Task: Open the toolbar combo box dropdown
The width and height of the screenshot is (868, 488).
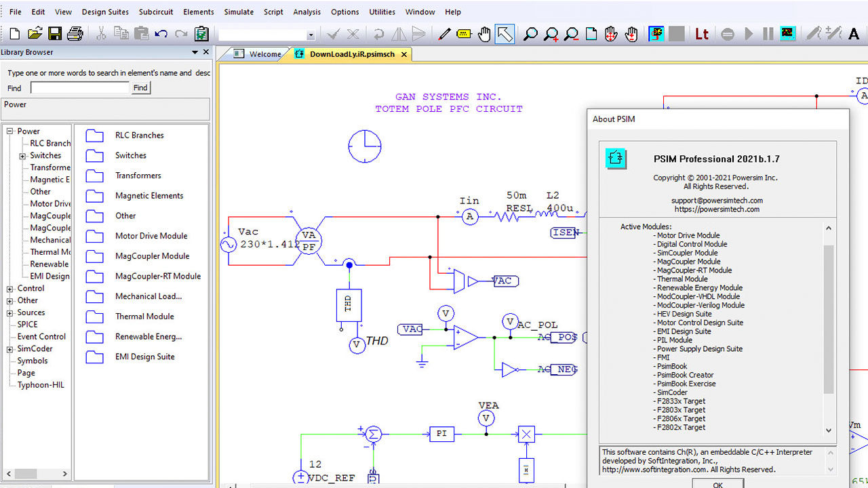Action: [x=311, y=35]
